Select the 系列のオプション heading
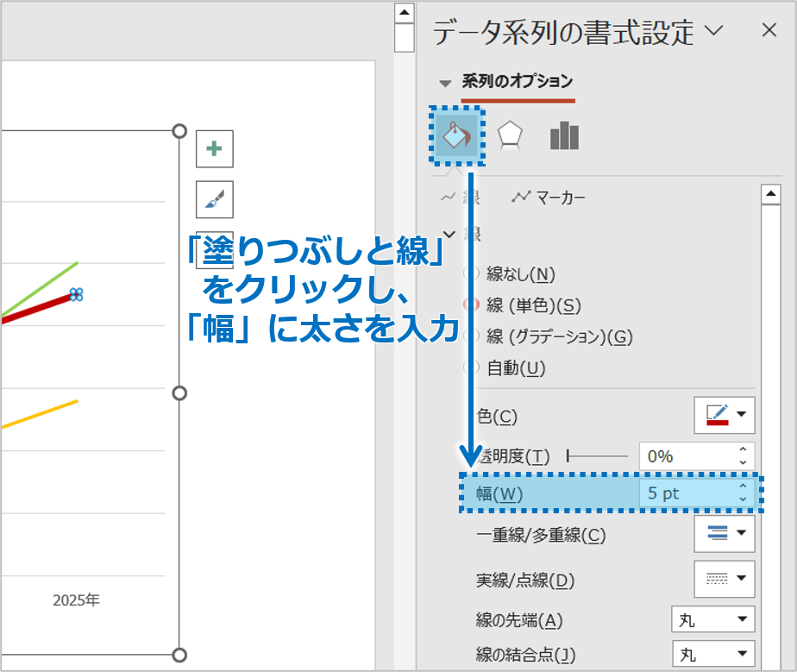 (x=518, y=81)
